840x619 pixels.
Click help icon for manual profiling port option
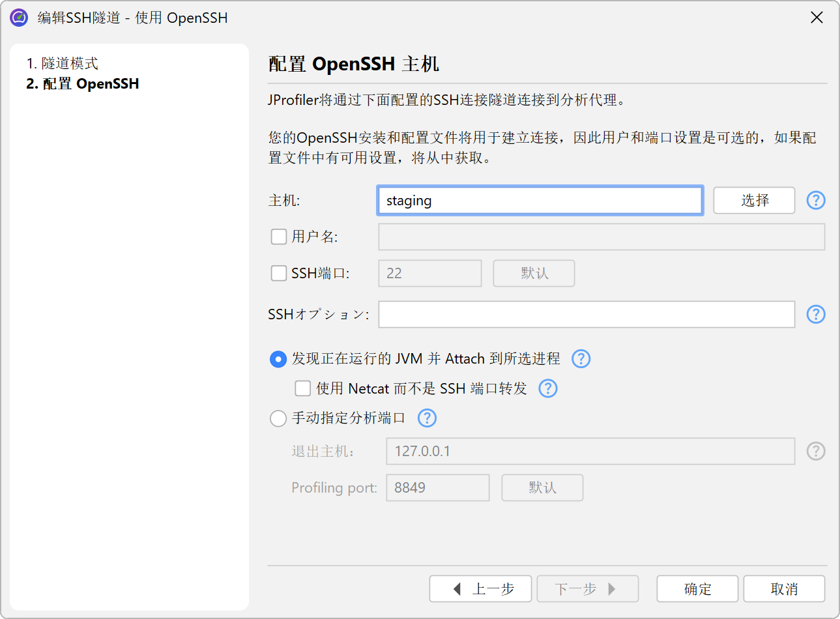point(427,418)
